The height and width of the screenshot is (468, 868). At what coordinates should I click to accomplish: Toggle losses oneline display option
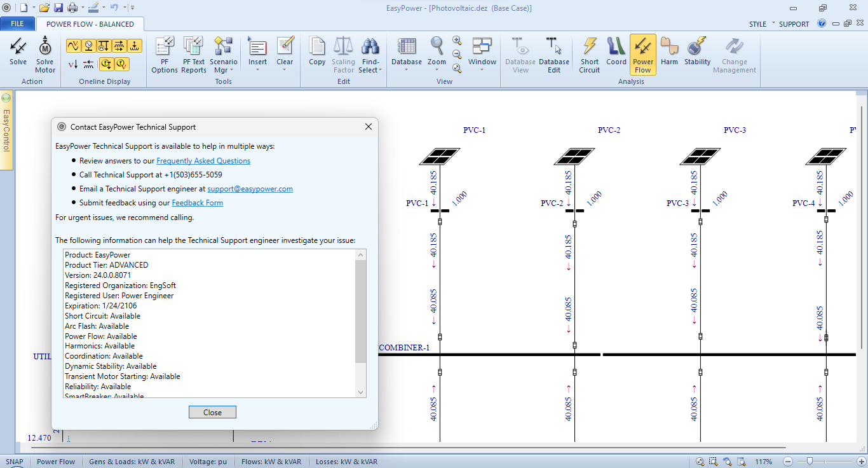coord(134,46)
